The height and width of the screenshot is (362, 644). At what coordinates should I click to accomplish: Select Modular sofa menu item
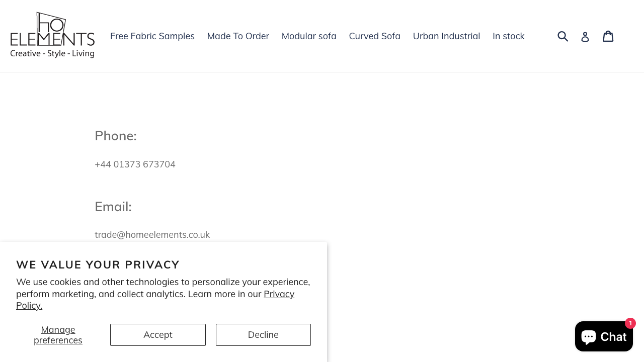[309, 36]
